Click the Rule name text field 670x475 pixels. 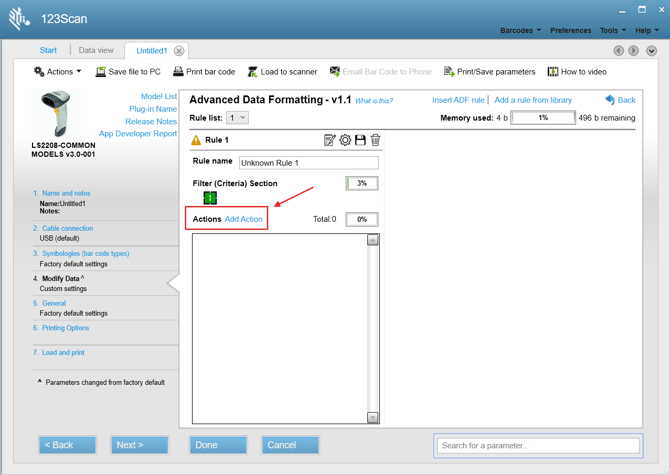(x=309, y=162)
